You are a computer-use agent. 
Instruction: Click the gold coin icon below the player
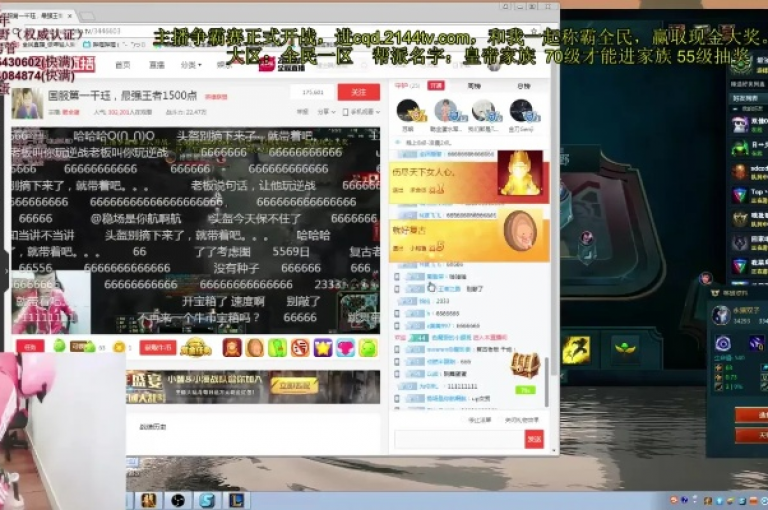(119, 347)
